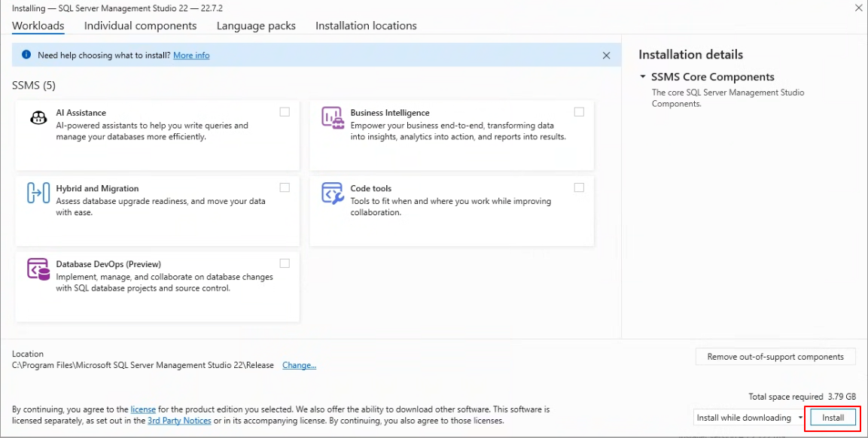Image resolution: width=868 pixels, height=438 pixels.
Task: Click the Code tools title text
Action: pyautogui.click(x=371, y=188)
